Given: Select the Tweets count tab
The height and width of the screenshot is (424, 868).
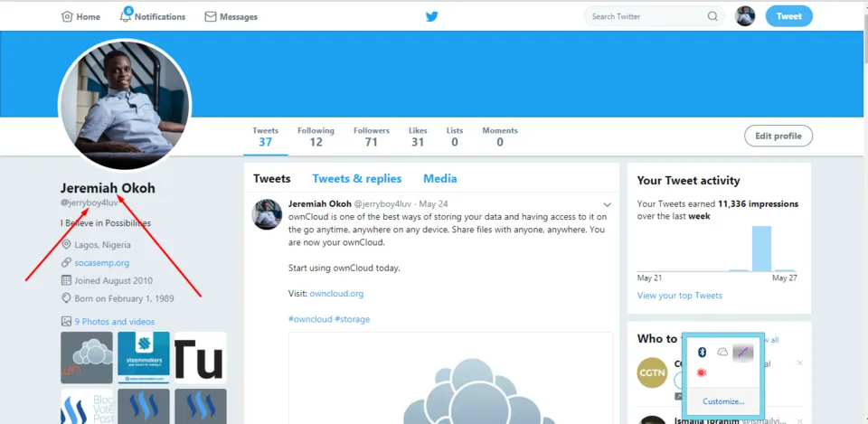Looking at the screenshot, I should (x=265, y=137).
